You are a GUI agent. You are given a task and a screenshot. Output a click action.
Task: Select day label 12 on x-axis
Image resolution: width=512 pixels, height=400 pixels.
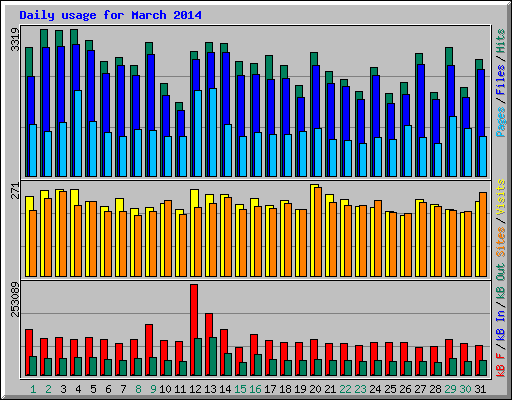pos(195,389)
